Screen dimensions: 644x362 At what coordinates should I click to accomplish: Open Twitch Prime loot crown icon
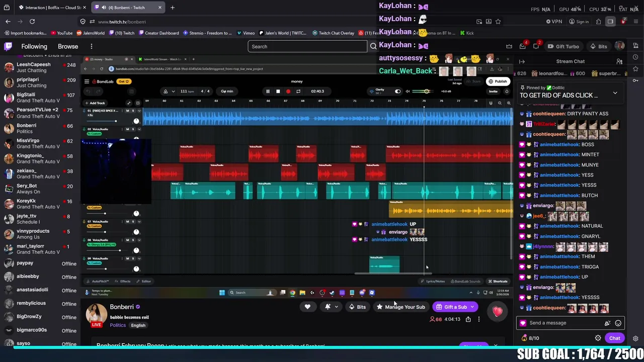click(x=509, y=46)
